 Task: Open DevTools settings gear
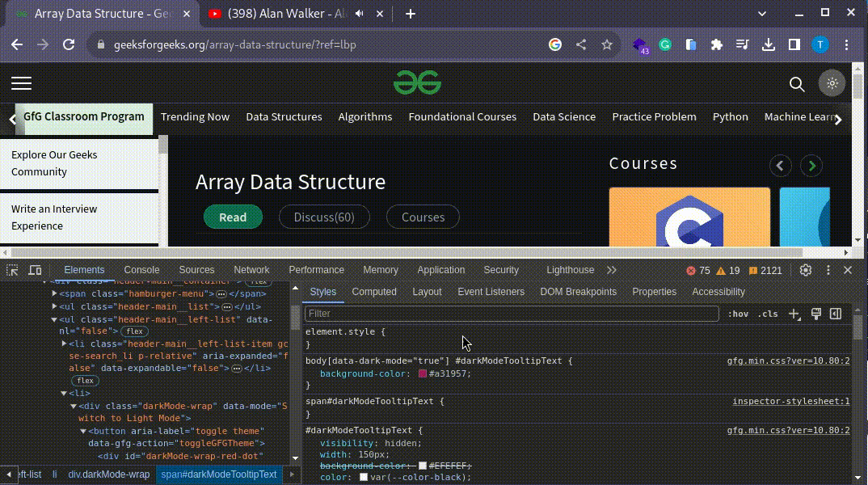click(x=805, y=270)
